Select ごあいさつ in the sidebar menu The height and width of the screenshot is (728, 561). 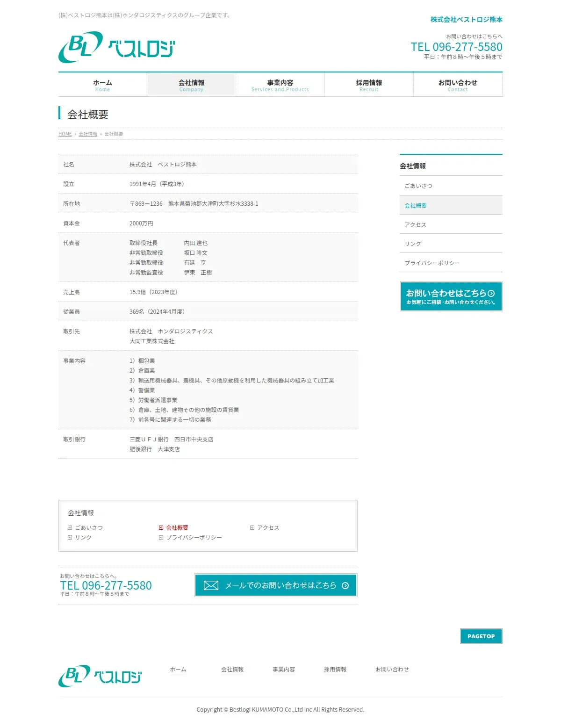[451, 186]
